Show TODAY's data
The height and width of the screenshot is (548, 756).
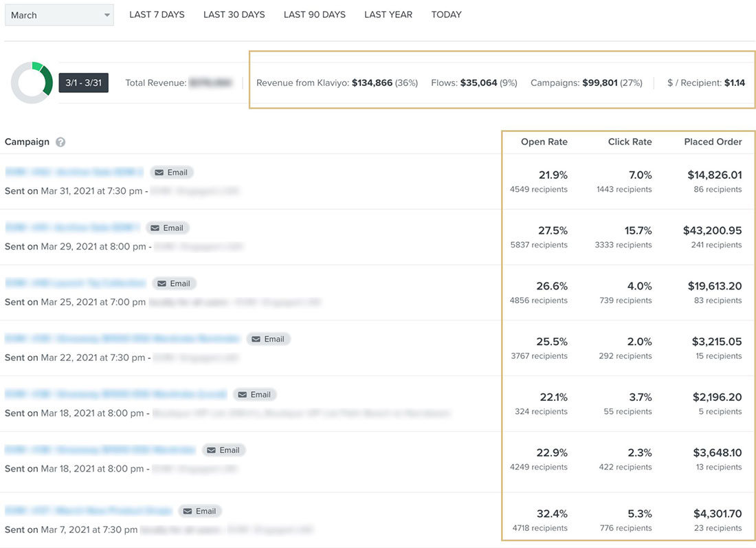[x=446, y=14]
